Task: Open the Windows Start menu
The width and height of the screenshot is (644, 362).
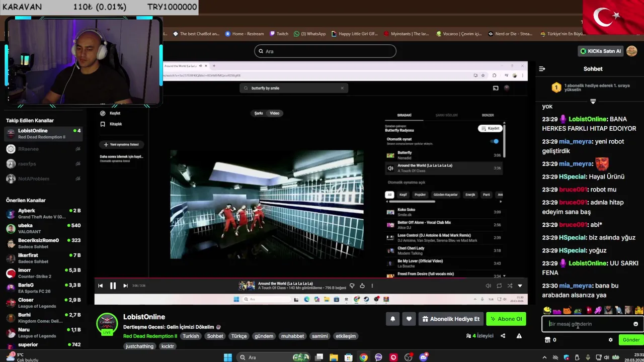Action: [x=228, y=357]
